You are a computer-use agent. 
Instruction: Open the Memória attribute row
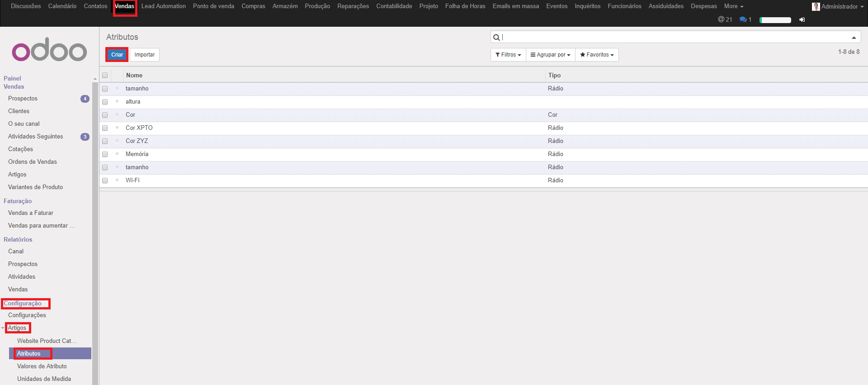(137, 154)
